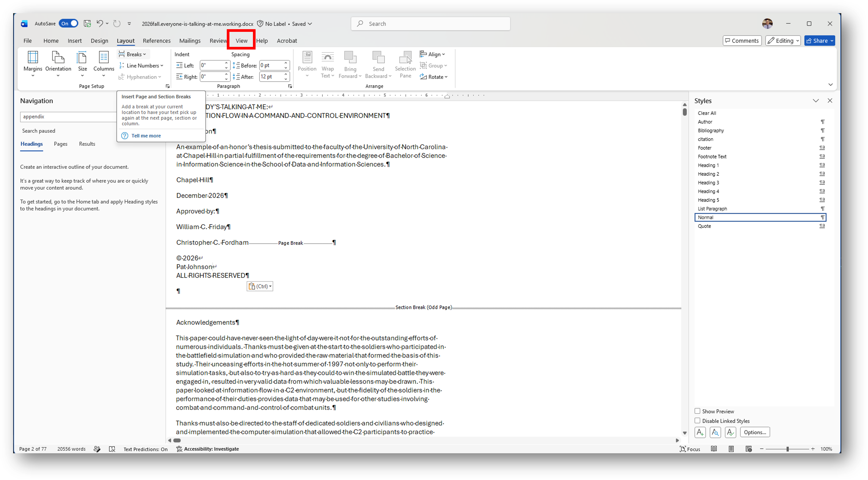Click the Word app icon
The height and width of the screenshot is (480, 868).
click(x=24, y=24)
